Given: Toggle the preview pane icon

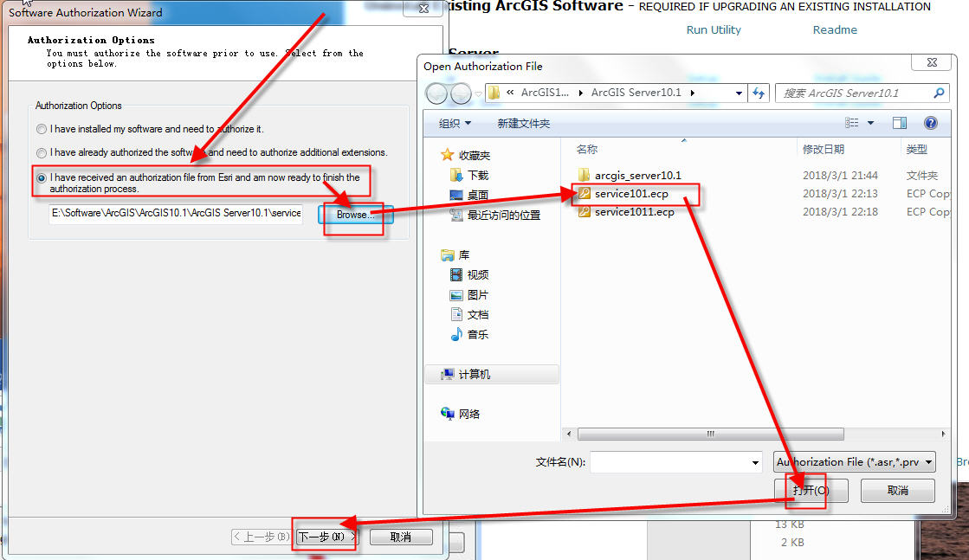Looking at the screenshot, I should 899,123.
